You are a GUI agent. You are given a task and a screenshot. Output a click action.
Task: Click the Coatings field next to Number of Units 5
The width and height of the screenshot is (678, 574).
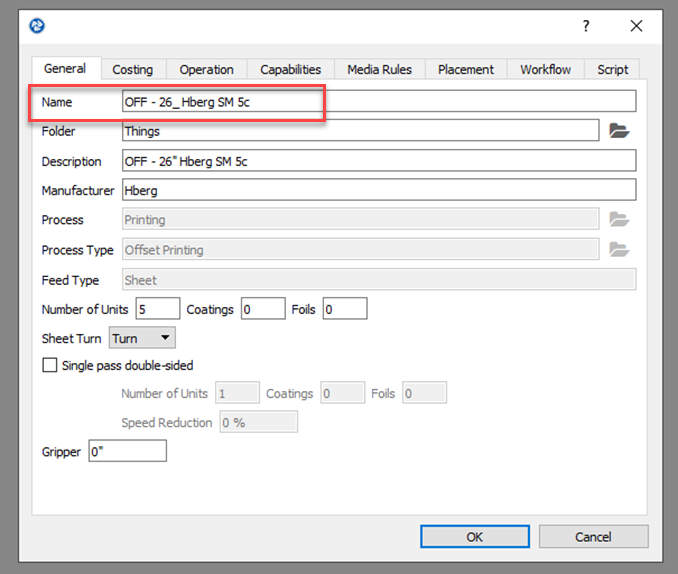pos(263,309)
